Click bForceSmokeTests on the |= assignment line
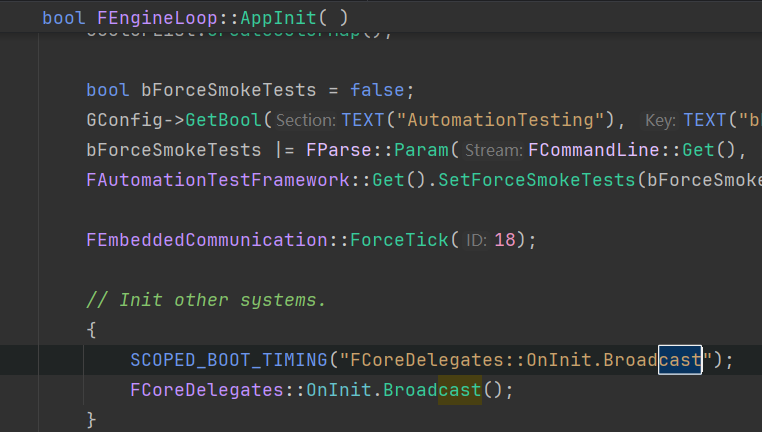The image size is (762, 432). click(174, 150)
